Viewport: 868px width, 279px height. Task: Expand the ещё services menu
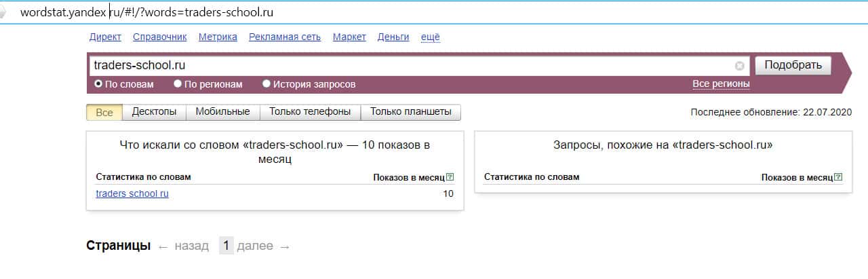tap(431, 37)
